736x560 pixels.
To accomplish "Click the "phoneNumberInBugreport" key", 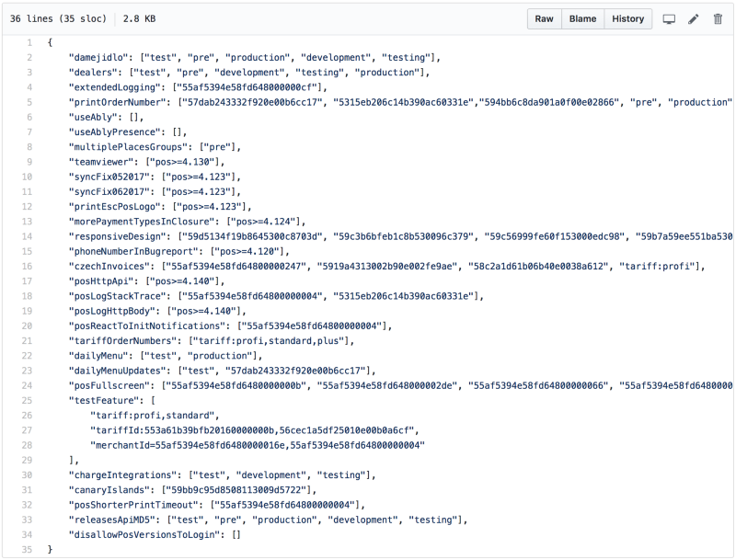I will [x=134, y=251].
